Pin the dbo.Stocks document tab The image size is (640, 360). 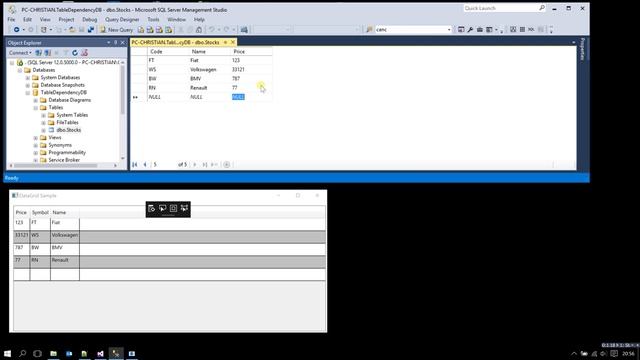tap(225, 42)
